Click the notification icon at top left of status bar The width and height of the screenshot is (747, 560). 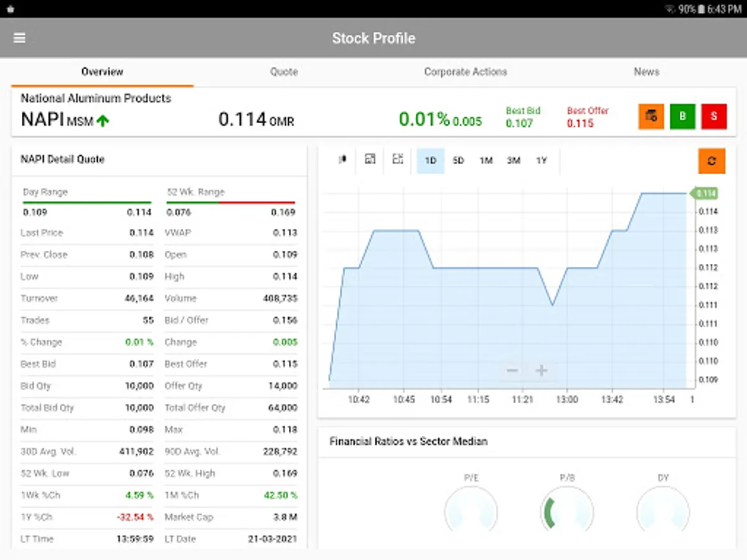pyautogui.click(x=10, y=9)
